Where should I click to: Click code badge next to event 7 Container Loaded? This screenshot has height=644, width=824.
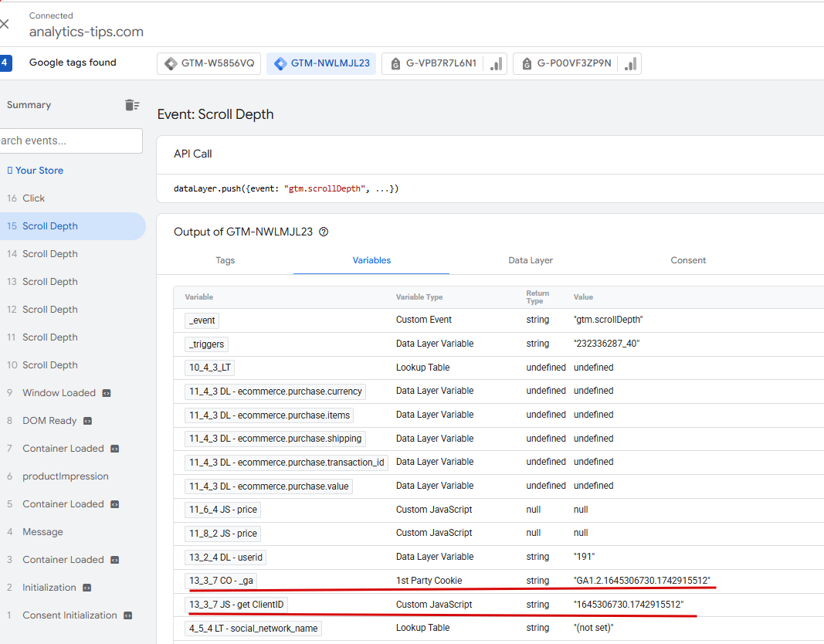(114, 449)
